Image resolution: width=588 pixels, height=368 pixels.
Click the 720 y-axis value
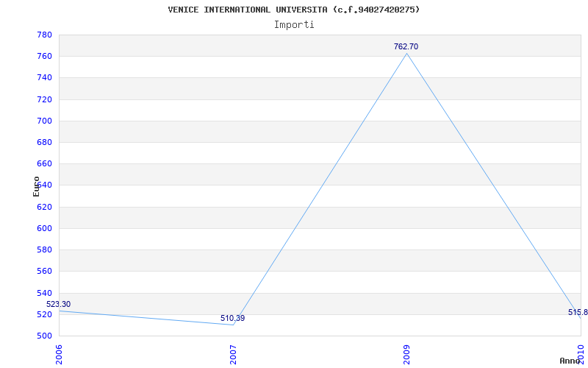tap(44, 99)
